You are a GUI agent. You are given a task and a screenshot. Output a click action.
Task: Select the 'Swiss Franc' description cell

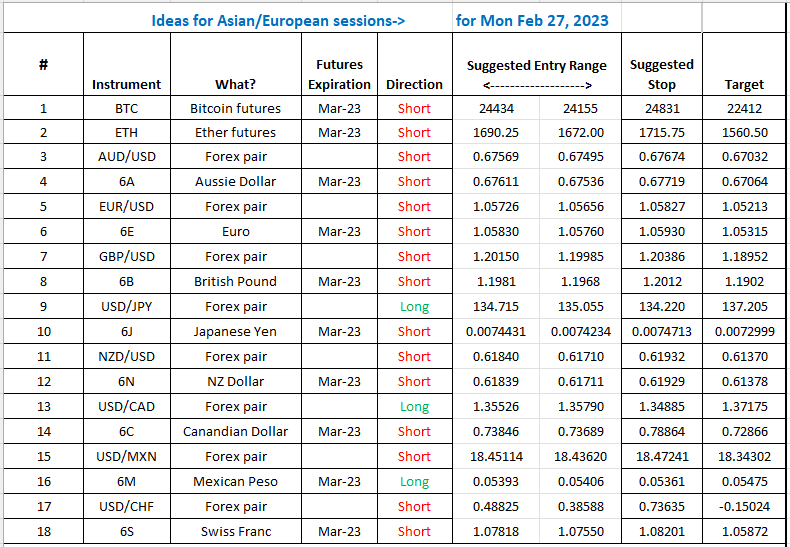(235, 532)
